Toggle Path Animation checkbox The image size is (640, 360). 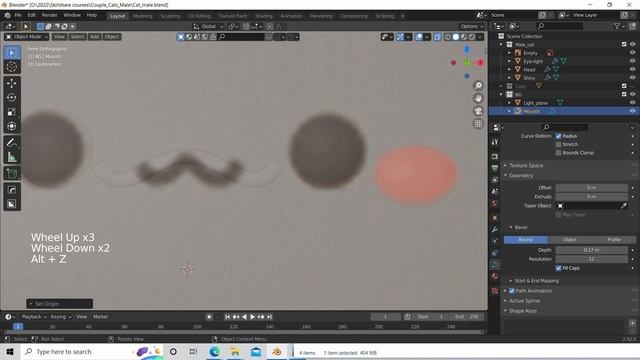[x=511, y=291]
